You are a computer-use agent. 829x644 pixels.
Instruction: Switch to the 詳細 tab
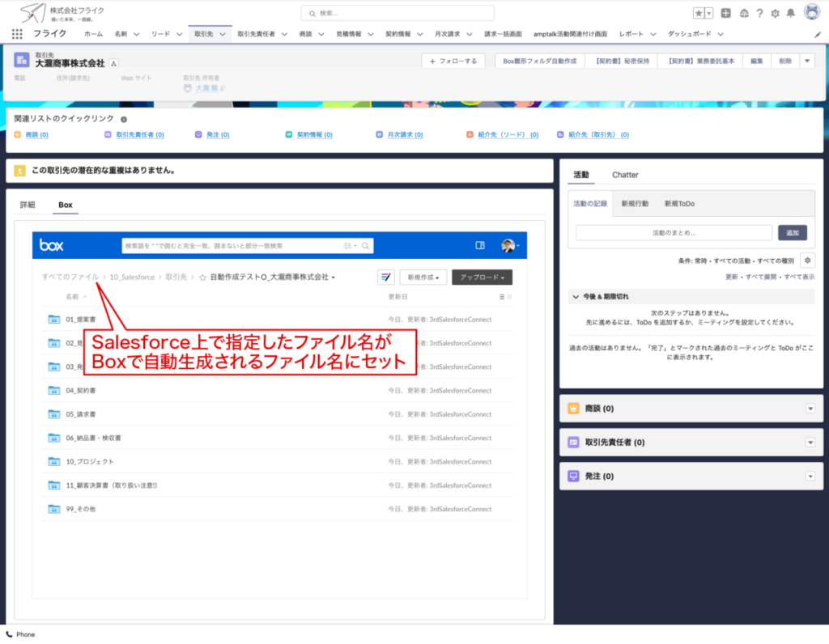pos(28,205)
